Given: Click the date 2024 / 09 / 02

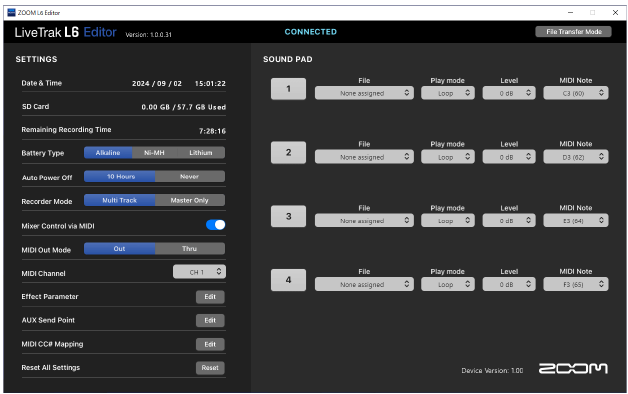Looking at the screenshot, I should pyautogui.click(x=157, y=83).
